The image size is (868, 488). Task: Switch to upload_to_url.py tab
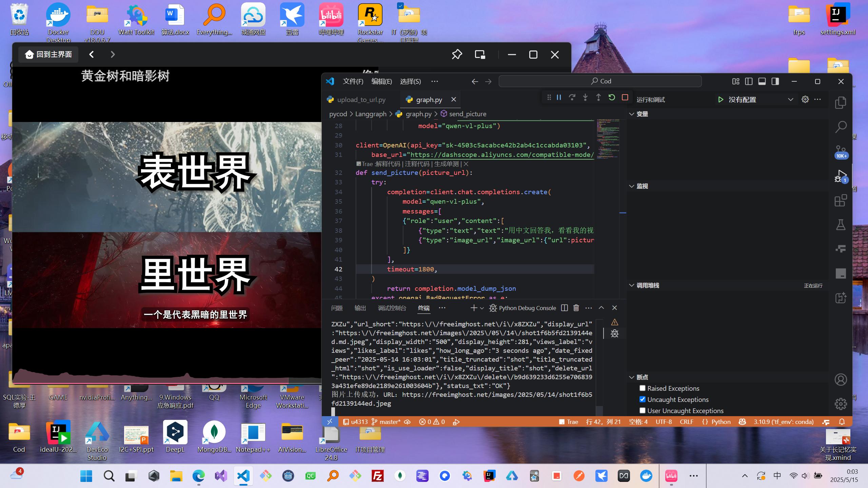[x=361, y=100]
